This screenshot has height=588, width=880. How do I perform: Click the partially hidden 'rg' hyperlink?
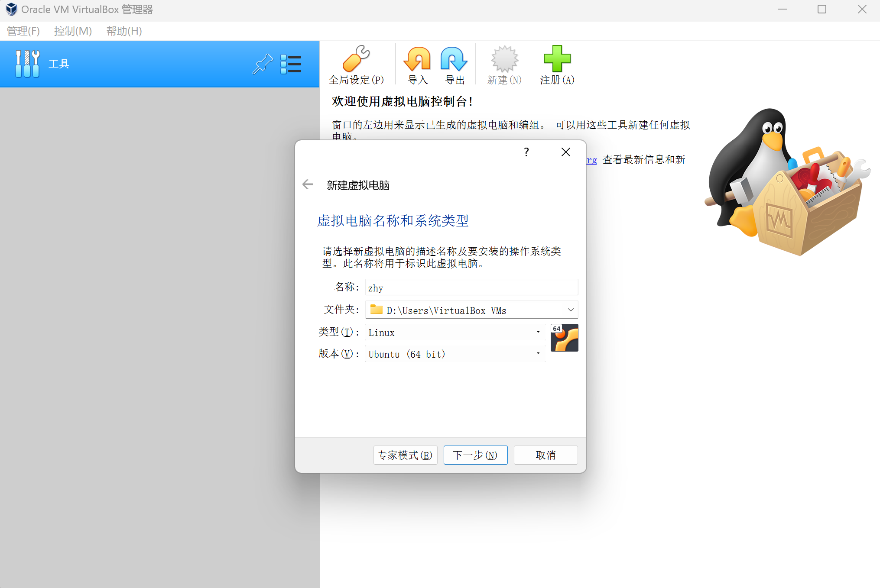(592, 160)
